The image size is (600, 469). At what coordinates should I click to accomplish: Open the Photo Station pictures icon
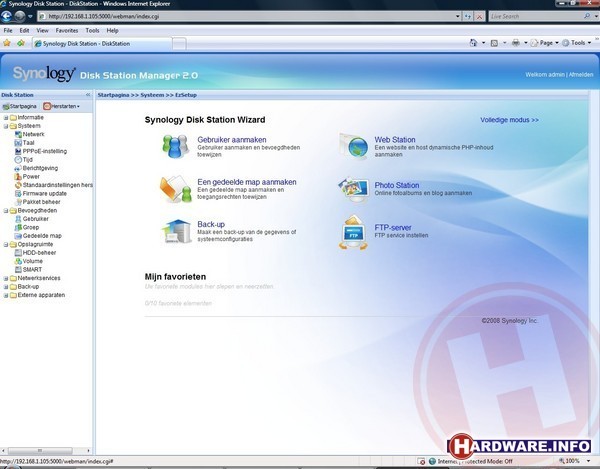(x=354, y=189)
